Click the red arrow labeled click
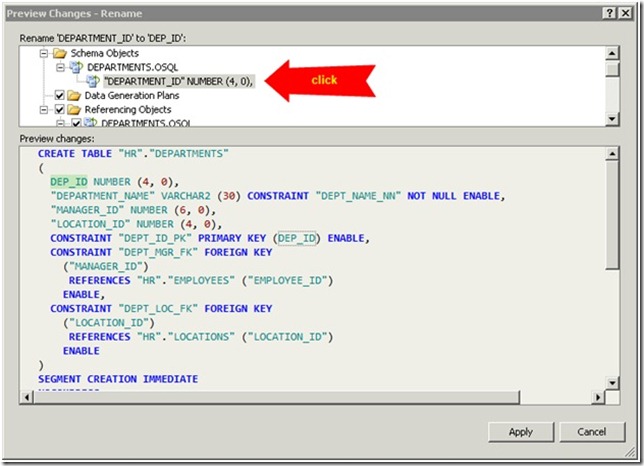This screenshot has height=466, width=644. [320, 79]
